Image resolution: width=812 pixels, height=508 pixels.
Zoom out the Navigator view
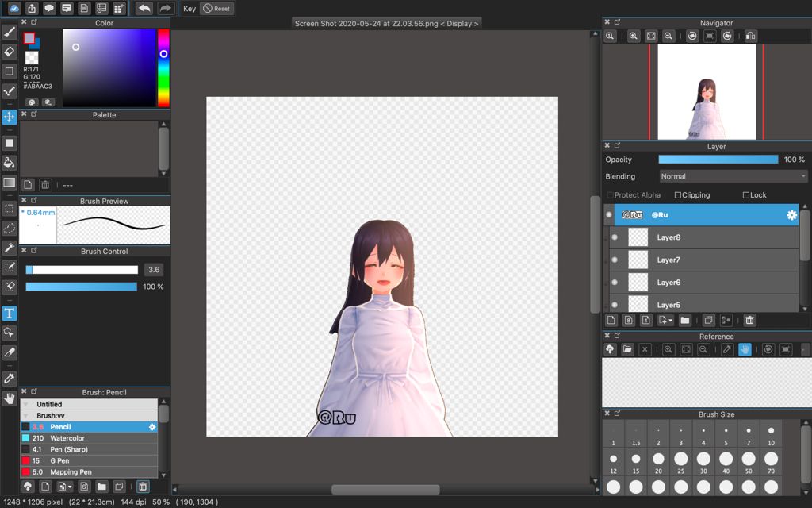(668, 36)
